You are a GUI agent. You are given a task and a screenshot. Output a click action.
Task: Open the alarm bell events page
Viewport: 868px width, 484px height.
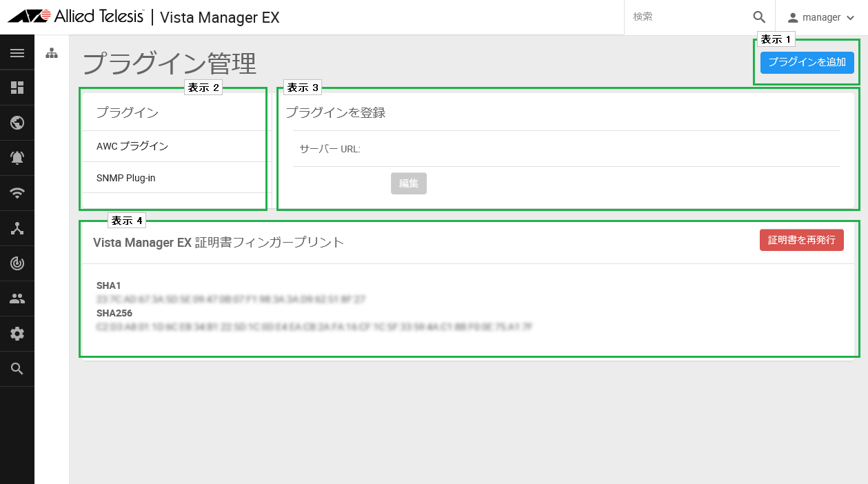17,158
